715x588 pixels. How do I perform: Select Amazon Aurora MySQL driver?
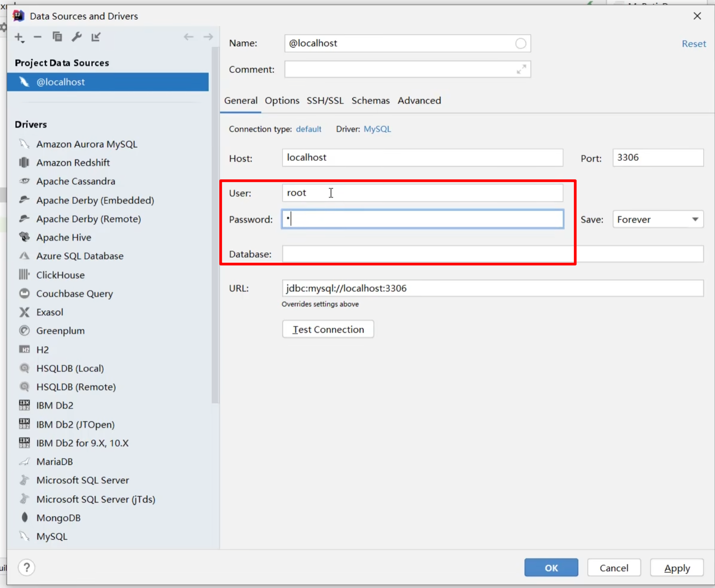point(87,144)
